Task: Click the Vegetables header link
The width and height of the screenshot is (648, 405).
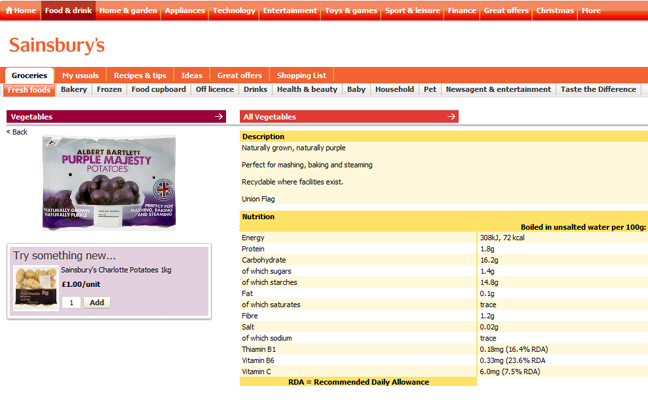Action: [x=32, y=117]
